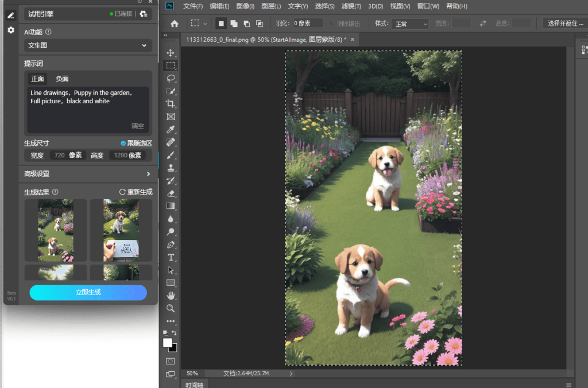Screen dimensions: 588x388
Task: Click the 立即生成 generate button
Action: 88,292
